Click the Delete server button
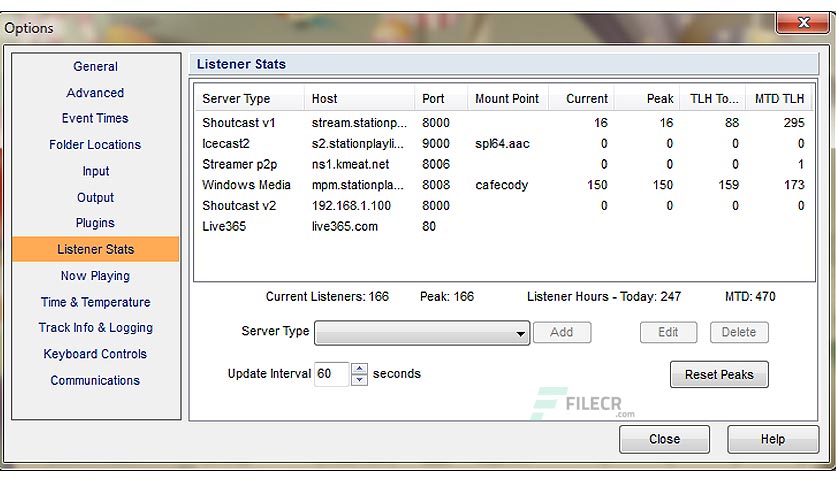This screenshot has width=836, height=484. (739, 332)
